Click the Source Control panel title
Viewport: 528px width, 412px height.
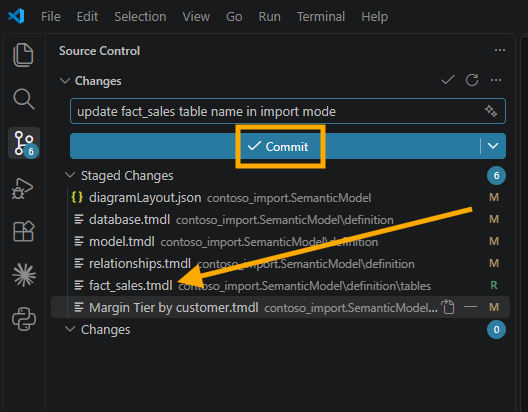(99, 51)
